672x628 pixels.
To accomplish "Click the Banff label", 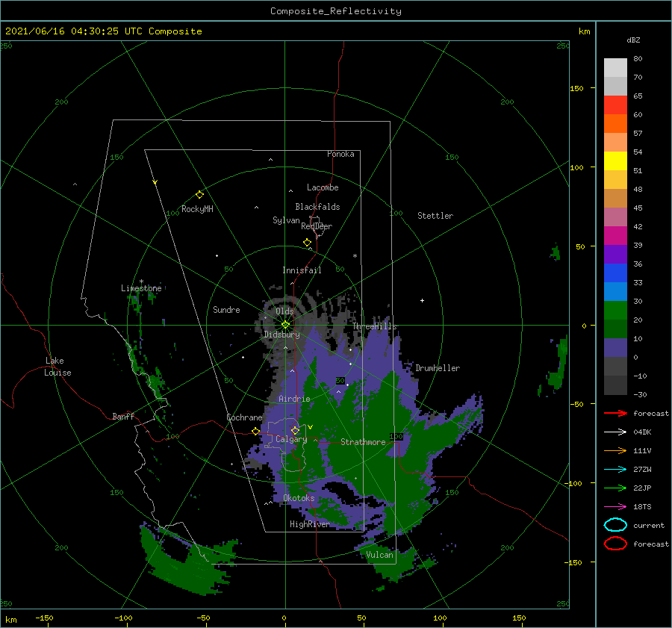I will [x=123, y=416].
